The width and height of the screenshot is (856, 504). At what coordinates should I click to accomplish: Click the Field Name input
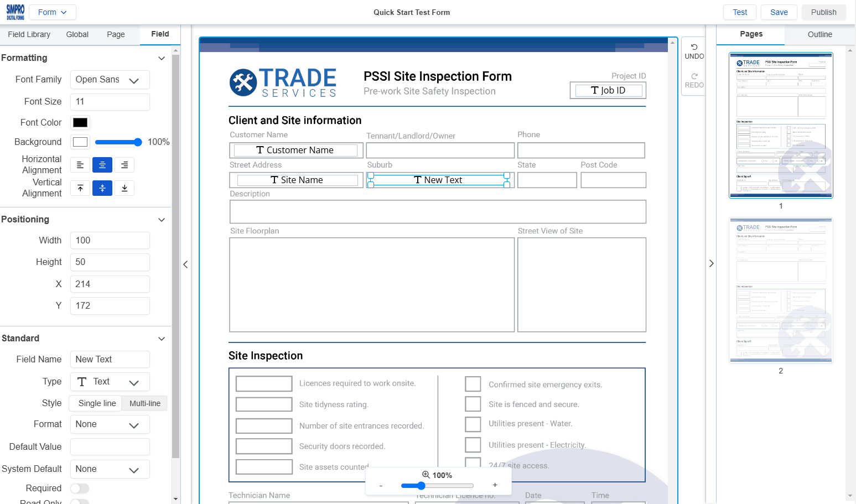[110, 360]
